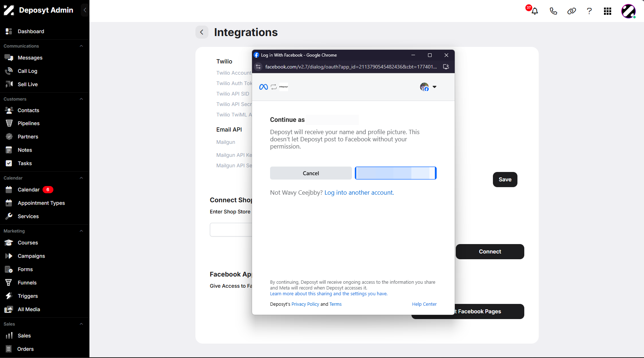
Task: Click the Tasks checkbox icon in sidebar
Action: 9,163
